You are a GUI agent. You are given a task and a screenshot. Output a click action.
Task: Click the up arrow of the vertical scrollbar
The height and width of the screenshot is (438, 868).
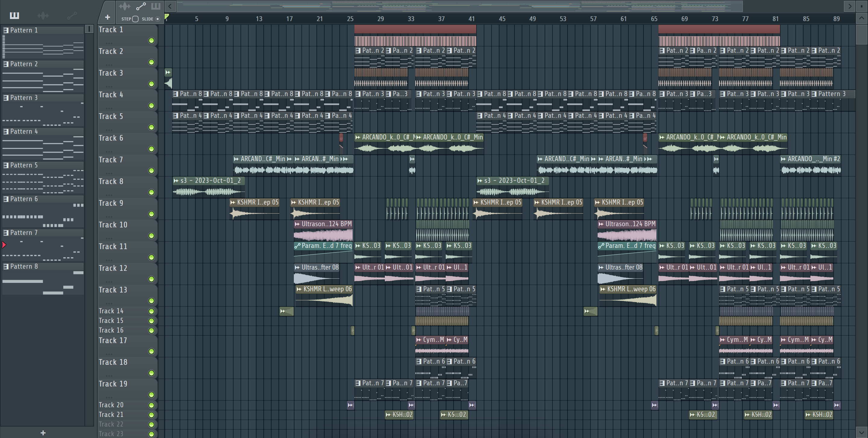862,18
